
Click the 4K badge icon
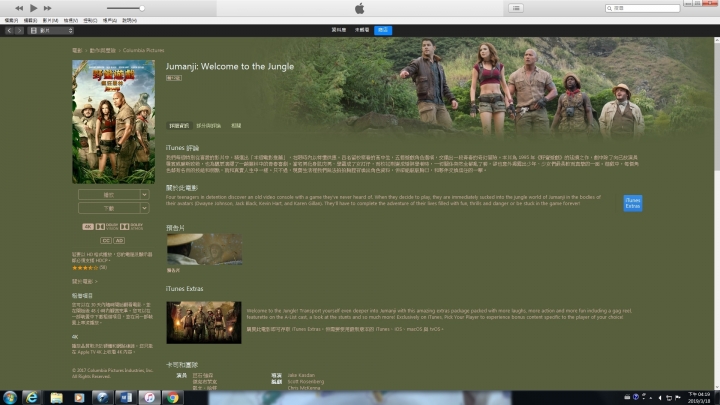tap(88, 226)
